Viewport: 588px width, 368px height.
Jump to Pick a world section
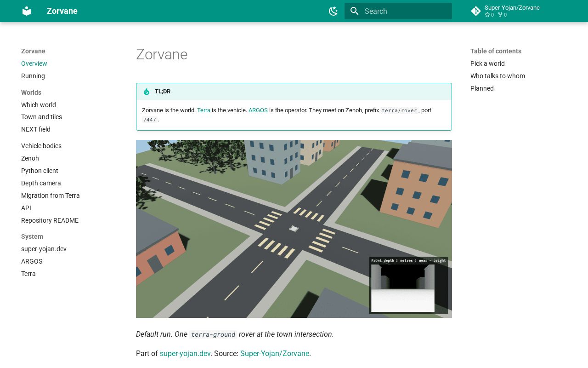coord(487,63)
